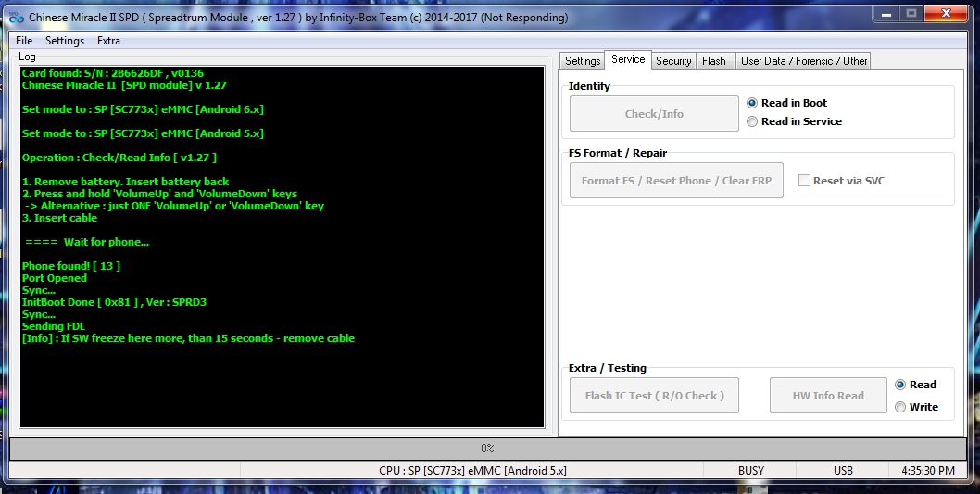Click '[Info] : If SW freeze here' log line
This screenshot has height=494, width=980.
click(188, 338)
